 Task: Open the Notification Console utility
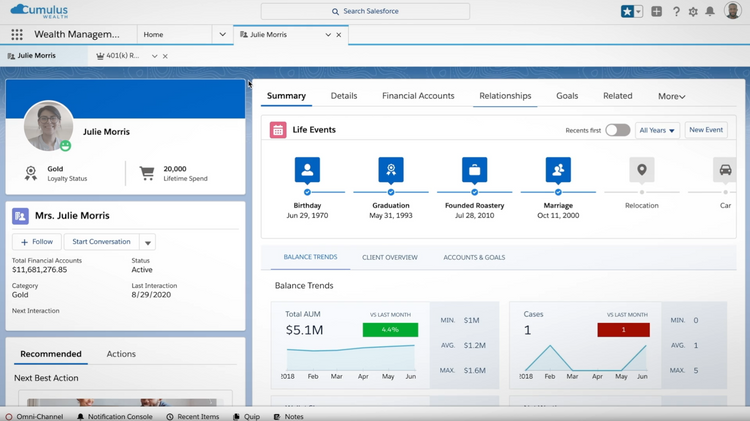pyautogui.click(x=115, y=417)
